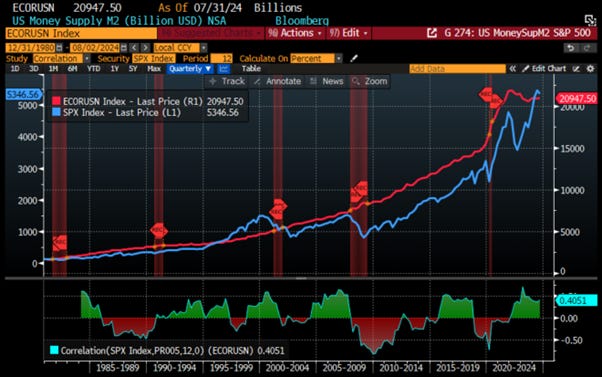Click the line chart type icon next to Quarterly

223,69
